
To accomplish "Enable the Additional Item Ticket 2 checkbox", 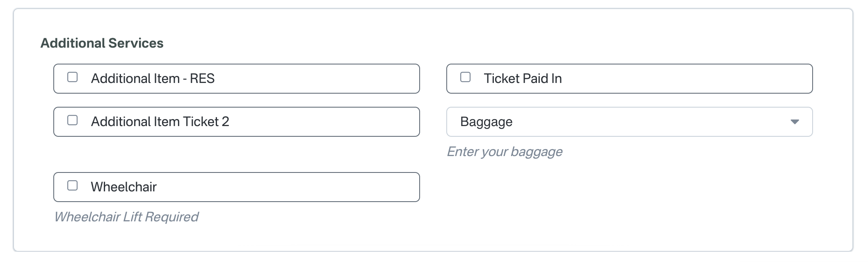I will pos(73,120).
